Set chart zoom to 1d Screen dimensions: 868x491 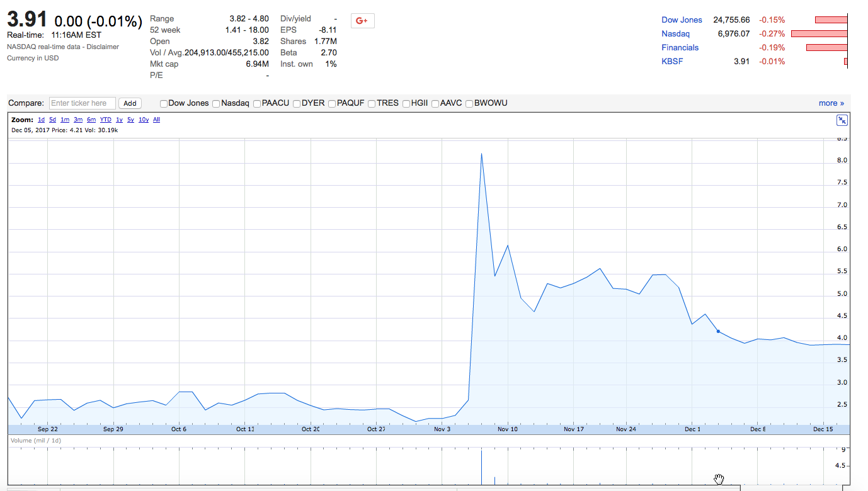[x=41, y=120]
